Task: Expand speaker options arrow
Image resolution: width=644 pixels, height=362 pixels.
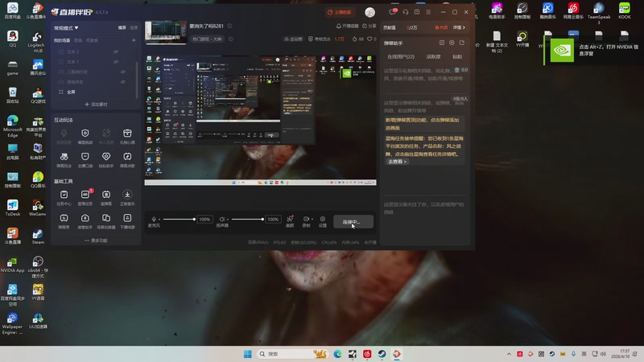Action: 228,219
